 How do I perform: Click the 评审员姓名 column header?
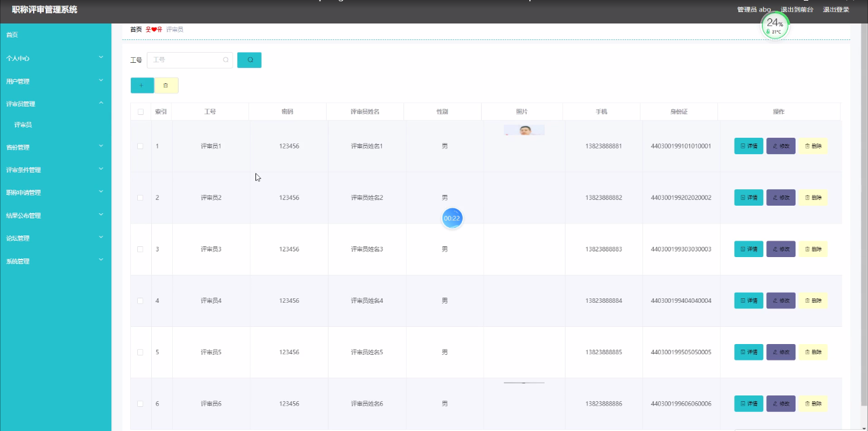tap(365, 112)
